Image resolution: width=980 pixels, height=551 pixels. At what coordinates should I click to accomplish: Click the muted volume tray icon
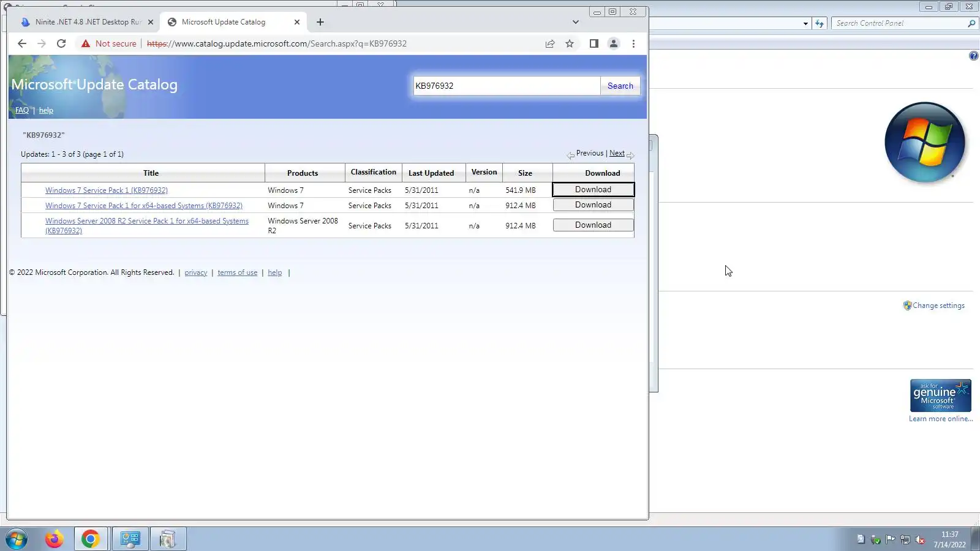point(919,539)
